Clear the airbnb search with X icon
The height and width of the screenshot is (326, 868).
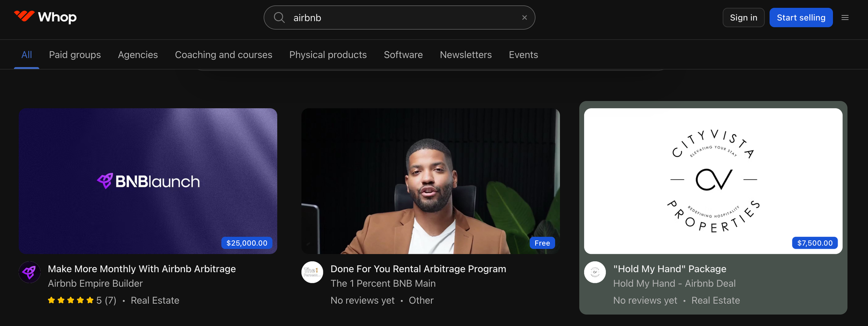pyautogui.click(x=524, y=17)
